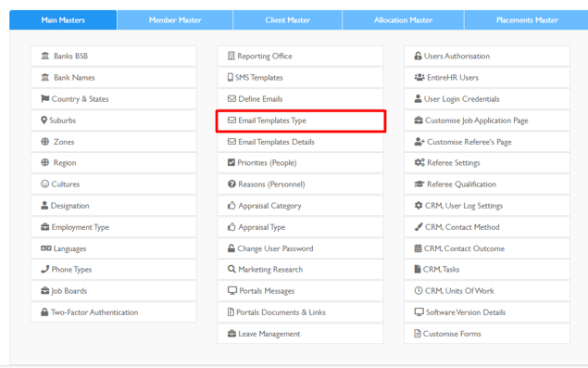The width and height of the screenshot is (588, 368).
Task: Open the Change User Password option
Action: 300,248
